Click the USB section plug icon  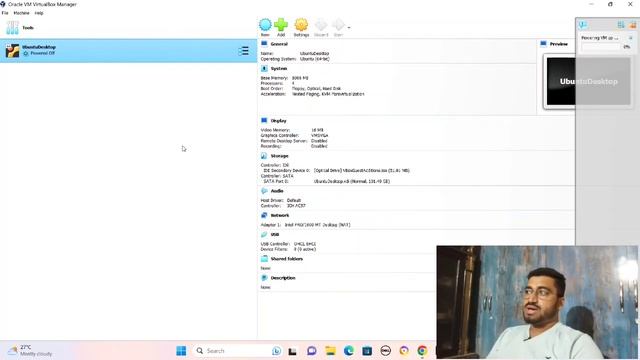pos(264,234)
